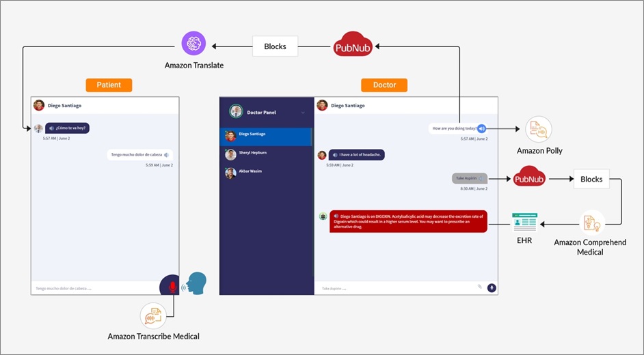Click the '8:30 AM | June 2' timestamp
The image size is (644, 355).
tap(474, 188)
